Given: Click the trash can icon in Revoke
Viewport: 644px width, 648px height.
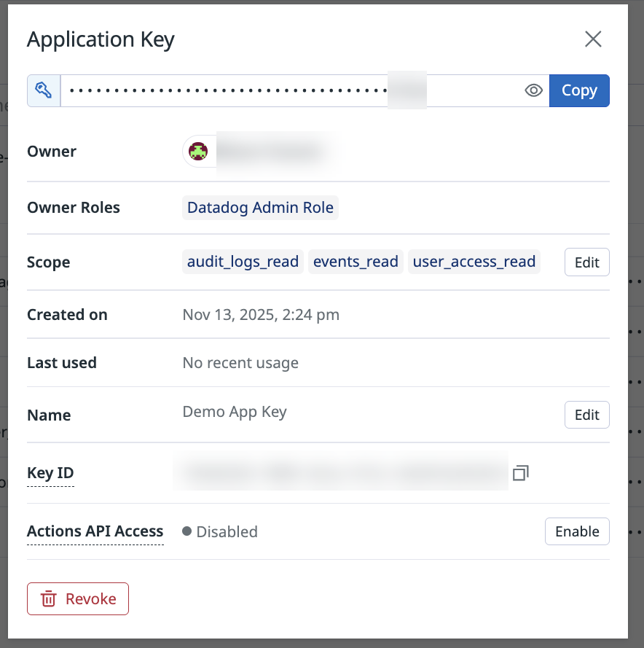Looking at the screenshot, I should click(49, 599).
